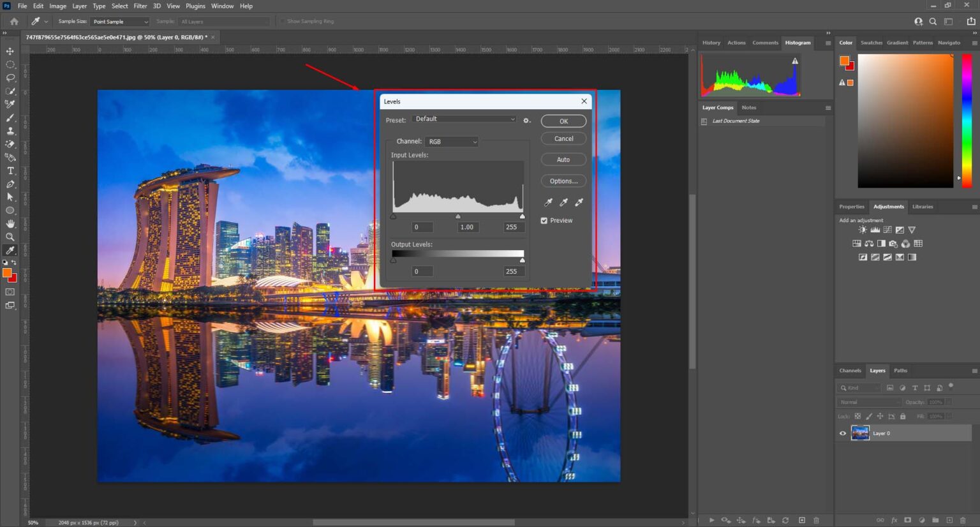Select the Layer 0 thumbnail
980x527 pixels.
[x=860, y=433]
